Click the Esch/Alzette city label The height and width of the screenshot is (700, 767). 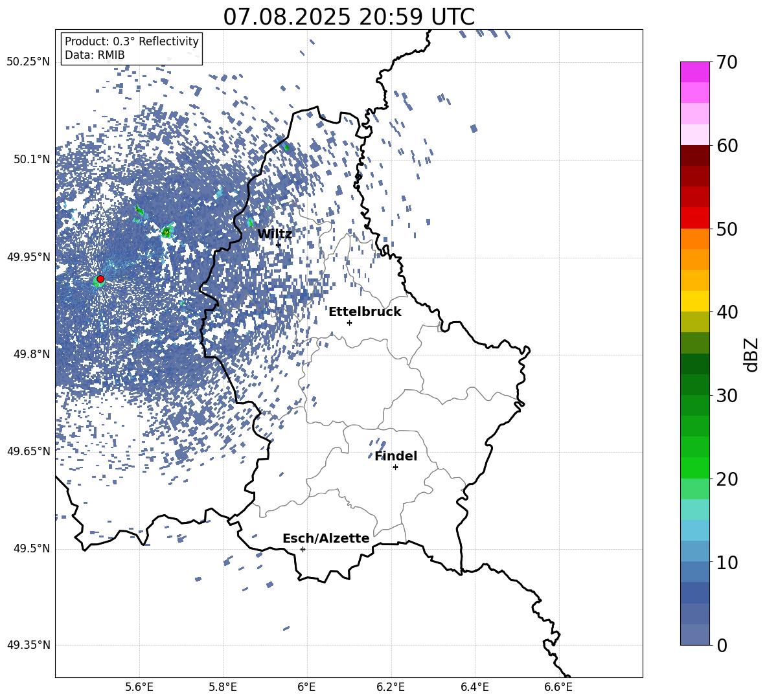[x=326, y=539]
